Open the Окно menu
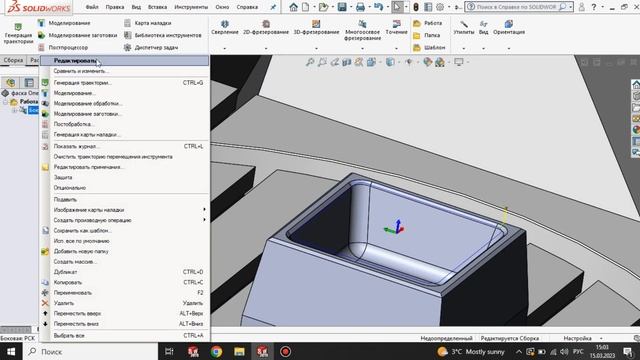 [x=222, y=7]
